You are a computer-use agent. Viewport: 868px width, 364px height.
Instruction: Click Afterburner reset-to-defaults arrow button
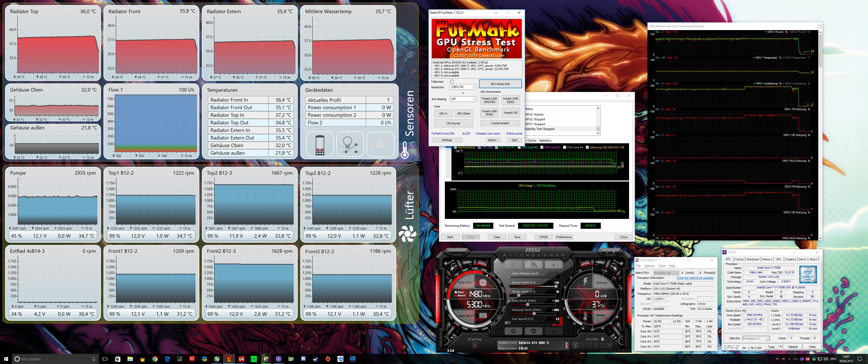point(533,331)
